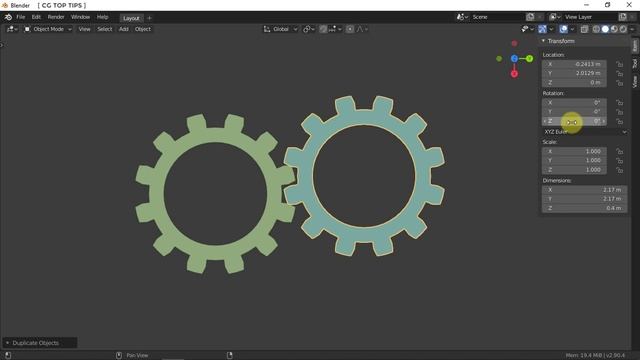Viewport: 640px width, 360px height.
Task: Open the Help menu
Action: pos(102,17)
